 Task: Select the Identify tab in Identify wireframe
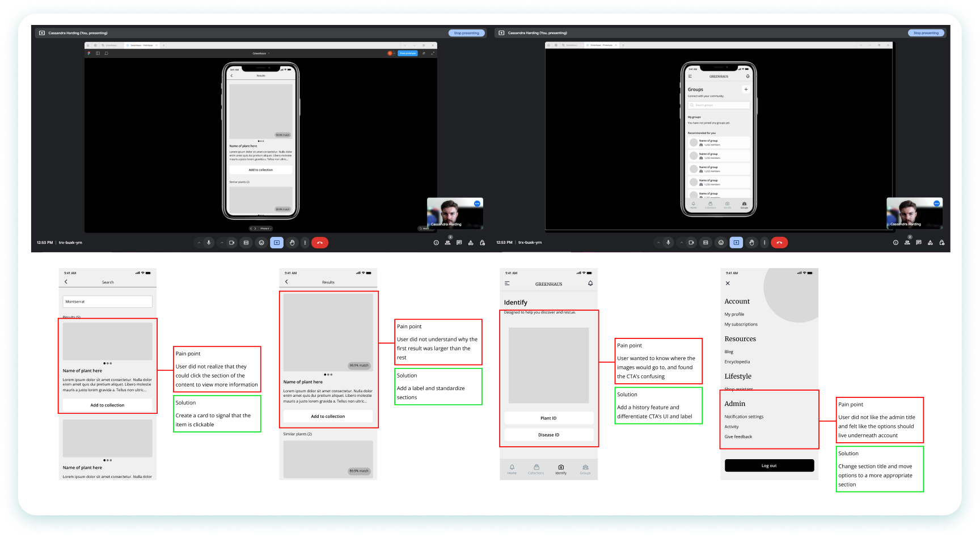(561, 469)
